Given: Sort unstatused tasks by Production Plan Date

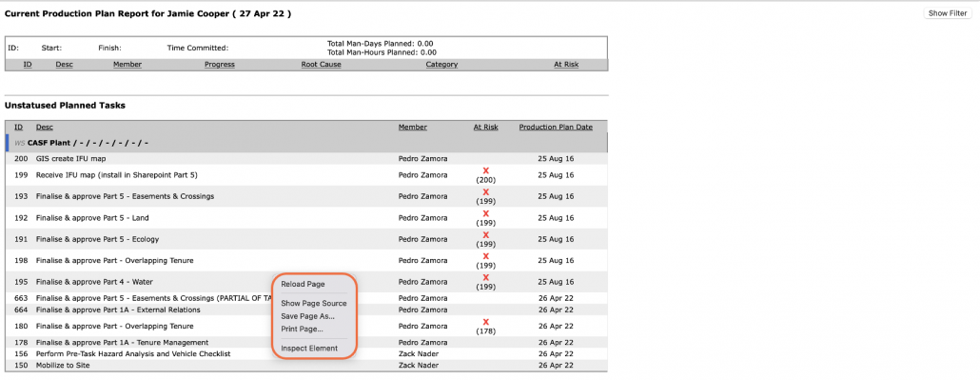Looking at the screenshot, I should click(x=556, y=127).
